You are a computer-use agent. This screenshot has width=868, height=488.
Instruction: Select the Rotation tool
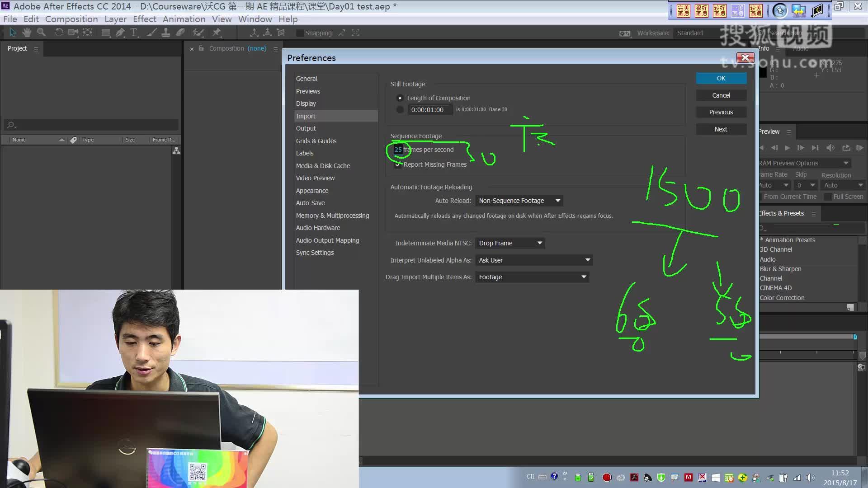(59, 33)
